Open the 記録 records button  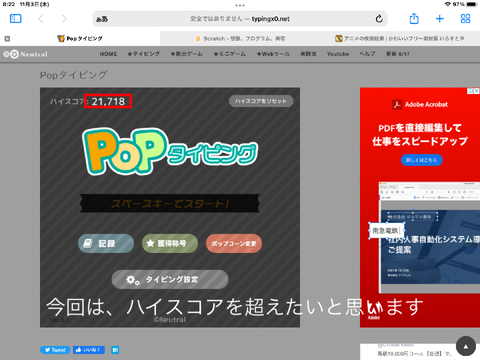106,243
